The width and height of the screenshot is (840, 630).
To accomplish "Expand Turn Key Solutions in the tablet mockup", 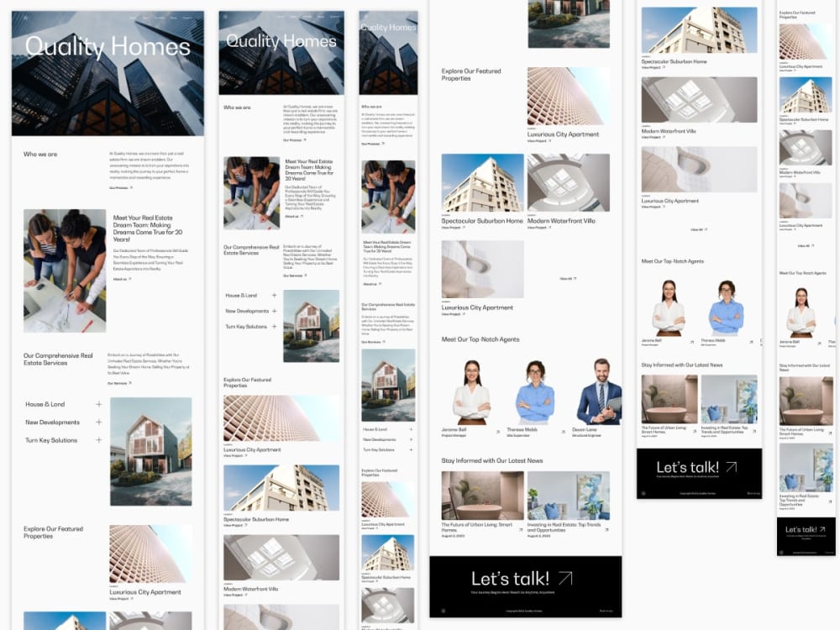I will tap(275, 326).
